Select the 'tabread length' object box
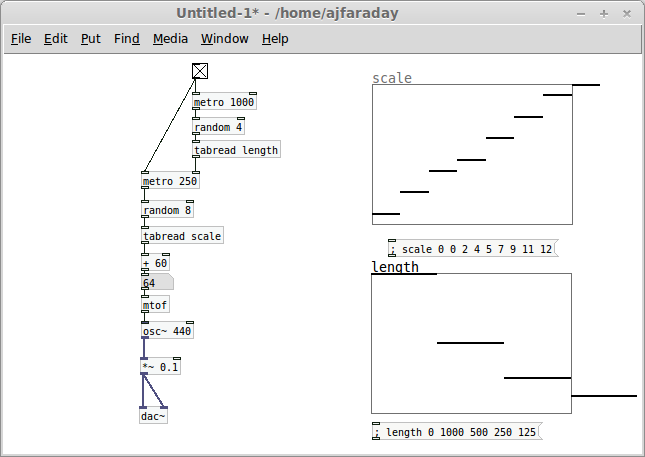 coord(236,150)
